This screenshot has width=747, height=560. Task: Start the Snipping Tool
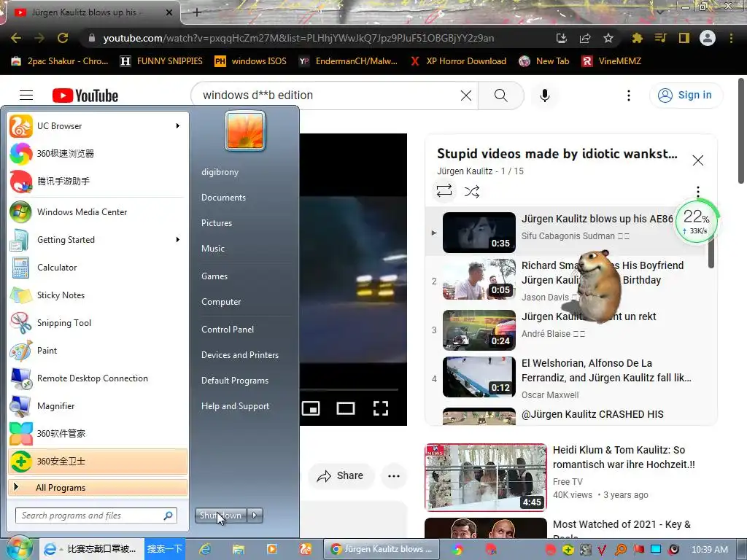point(98,323)
